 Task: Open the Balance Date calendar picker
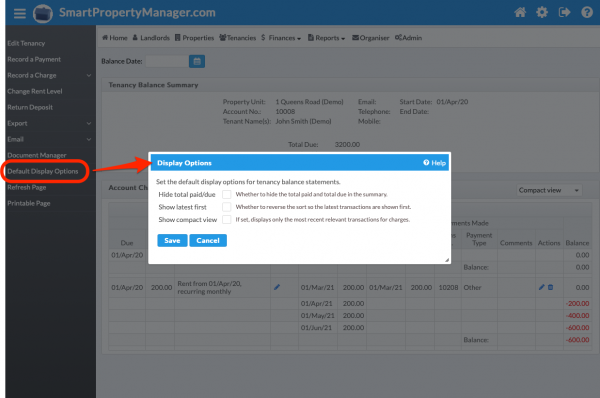tap(197, 61)
